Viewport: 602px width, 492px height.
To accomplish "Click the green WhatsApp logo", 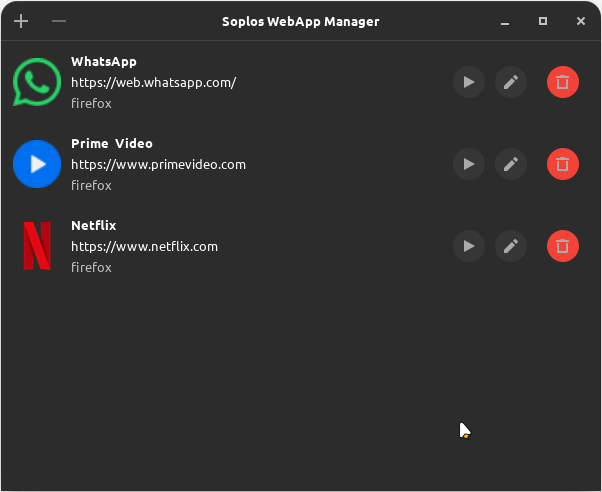I will (x=37, y=82).
